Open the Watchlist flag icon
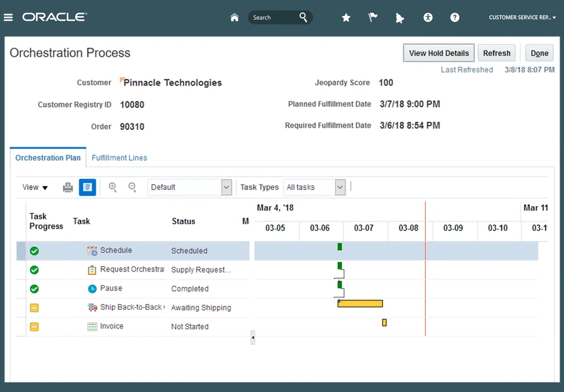Image resolution: width=564 pixels, height=392 pixels. 373,17
